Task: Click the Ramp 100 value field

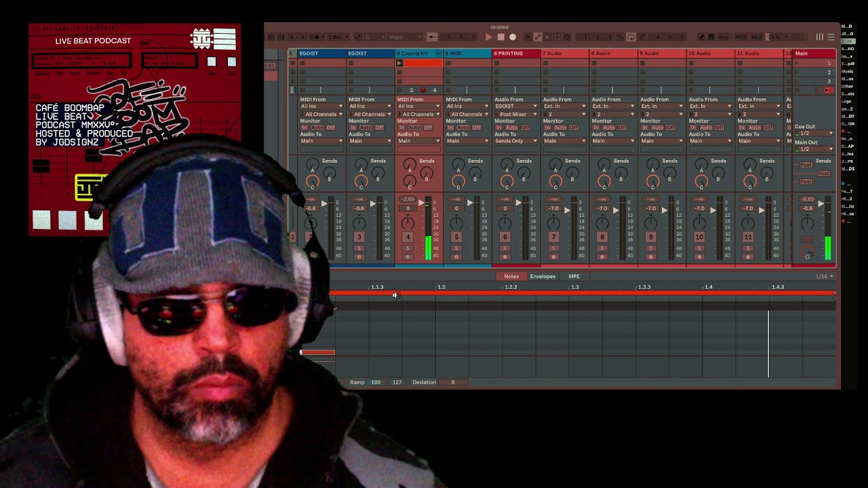Action: (376, 382)
